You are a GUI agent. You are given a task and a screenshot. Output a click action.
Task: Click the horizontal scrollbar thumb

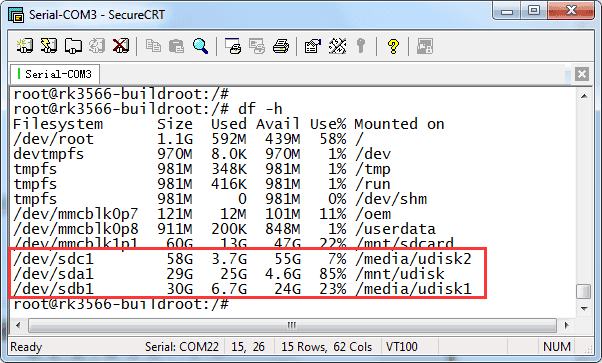point(292,325)
